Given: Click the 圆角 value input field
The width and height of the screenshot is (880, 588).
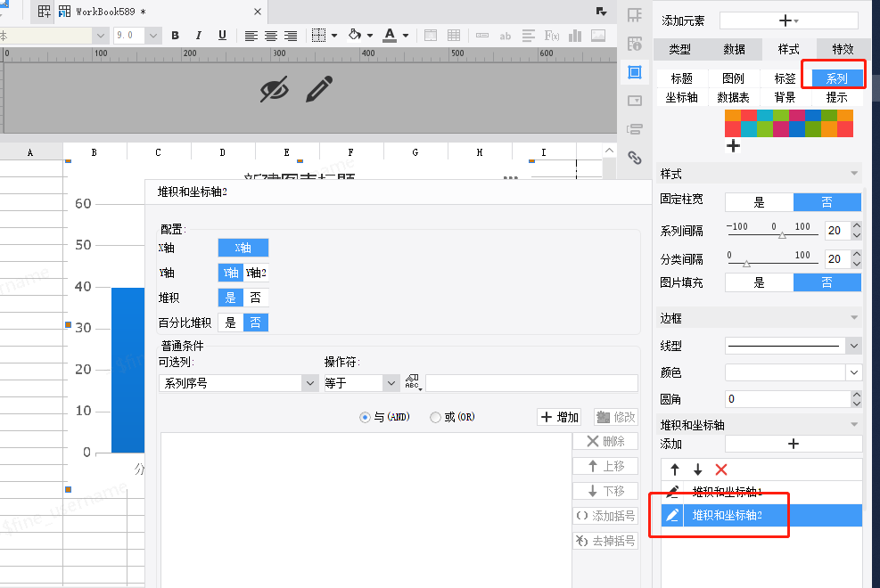Looking at the screenshot, I should [788, 399].
